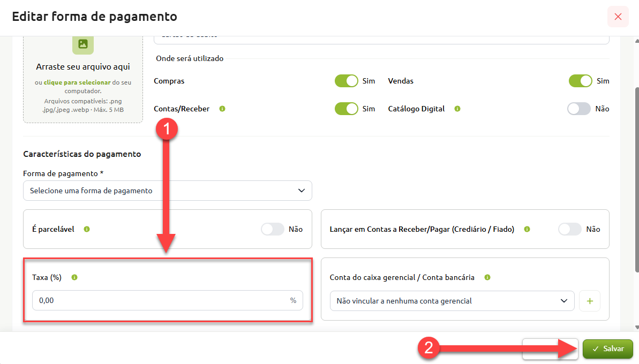This screenshot has height=364, width=639.
Task: Enable the É parcelável switch
Action: (x=273, y=229)
